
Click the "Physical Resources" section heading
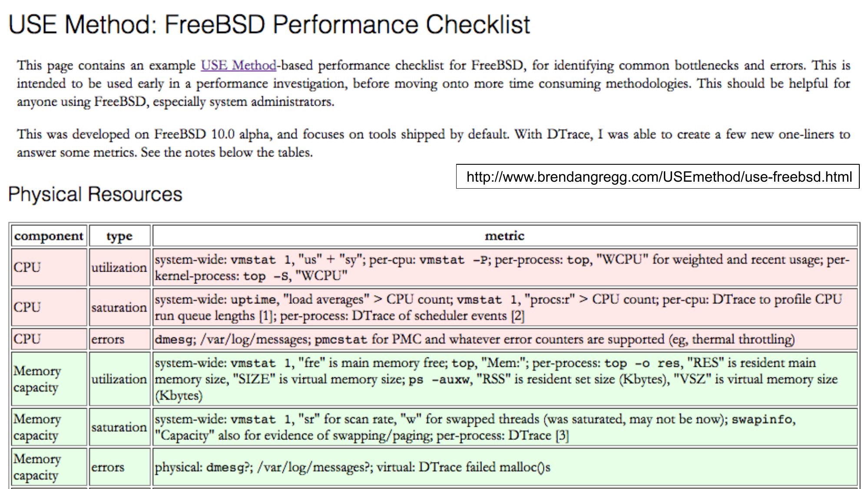95,194
